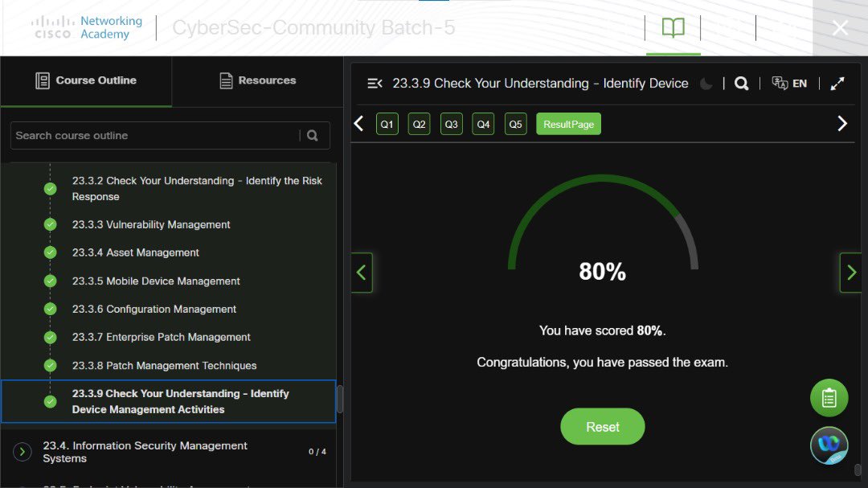
Task: Click the 23.3.9 Check Your Understanding heading
Action: point(540,84)
